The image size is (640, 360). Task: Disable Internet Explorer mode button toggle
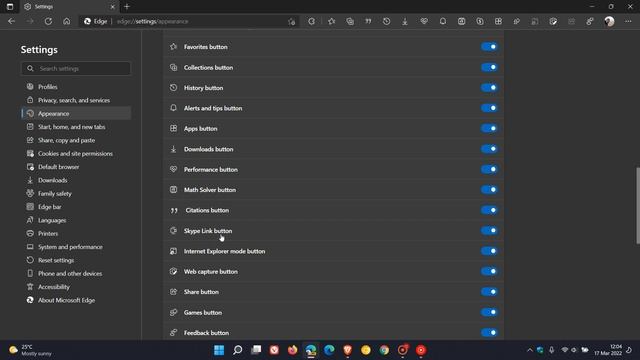pos(489,251)
